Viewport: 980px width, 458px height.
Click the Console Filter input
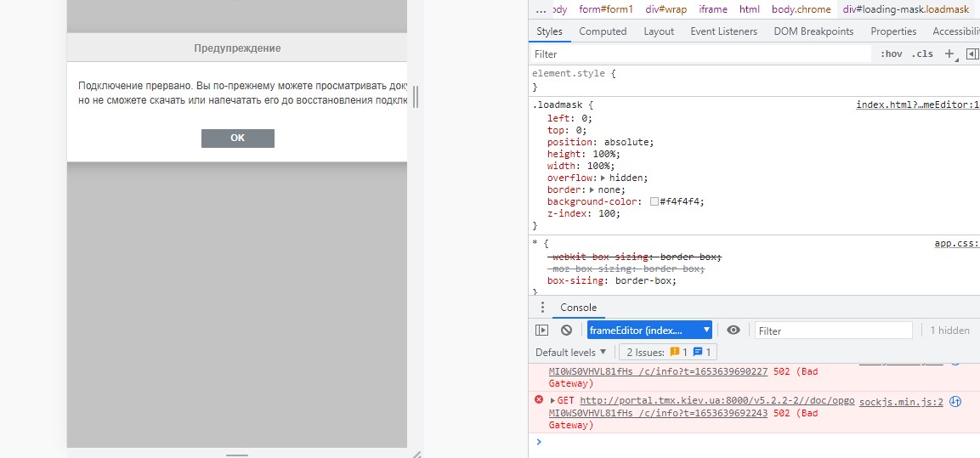(833, 331)
